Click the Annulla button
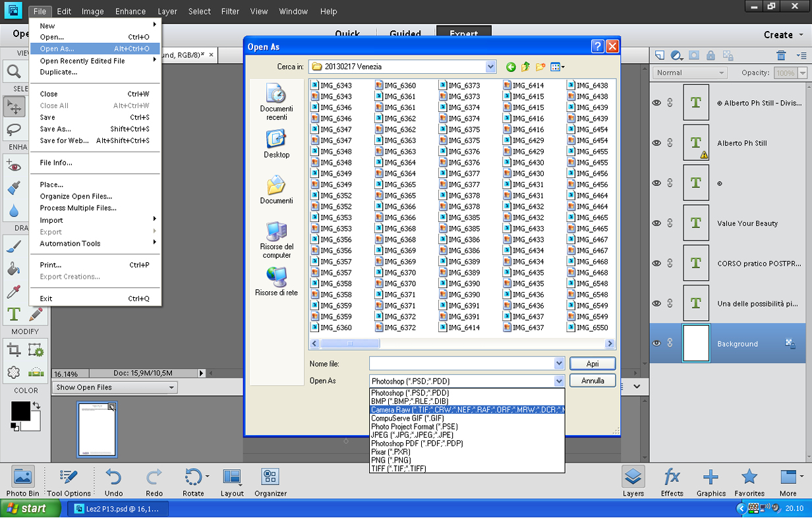The width and height of the screenshot is (812, 518). (593, 381)
